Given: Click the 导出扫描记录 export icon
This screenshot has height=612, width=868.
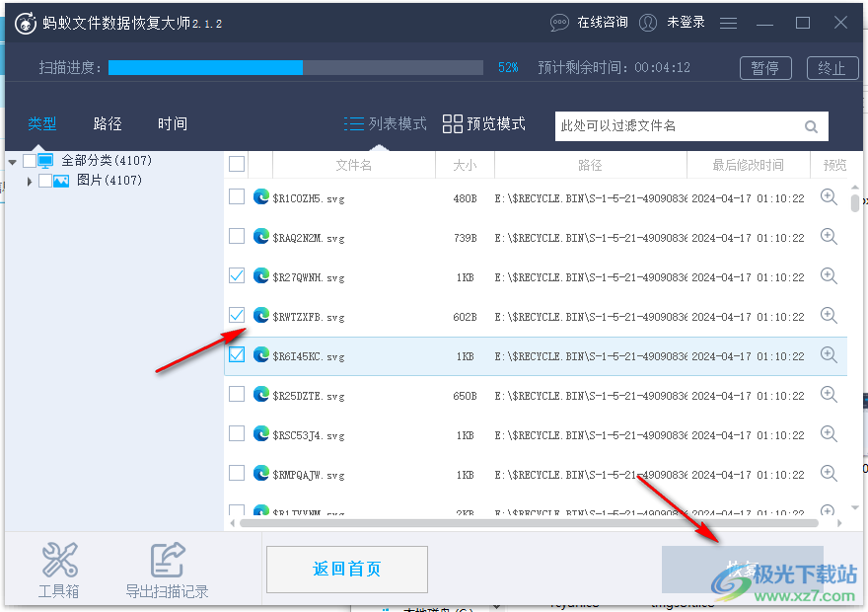Looking at the screenshot, I should [x=168, y=559].
